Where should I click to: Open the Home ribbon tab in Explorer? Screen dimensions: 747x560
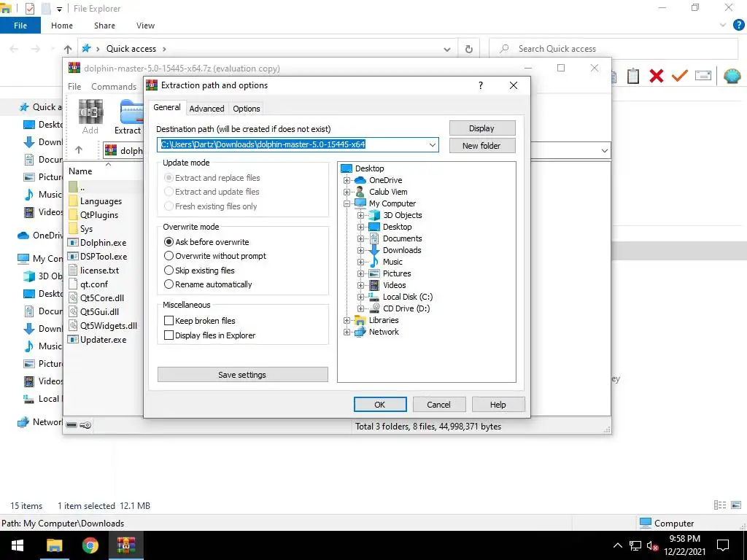click(62, 26)
